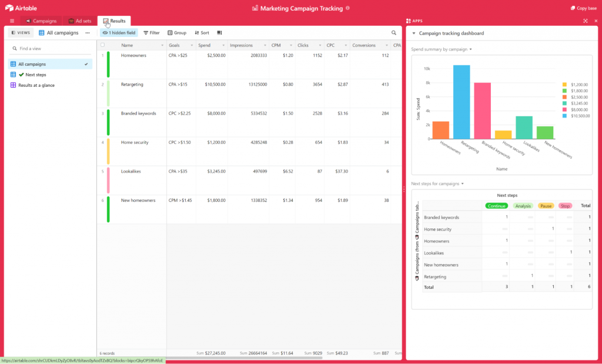The width and height of the screenshot is (602, 364).
Task: Open the hamburger menu beside the Campaigns tab
Action: 12,21
